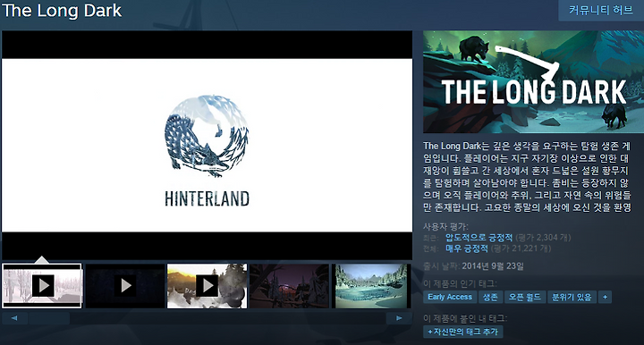Open recent reviews link 압도적으로 긍정적

coord(479,238)
